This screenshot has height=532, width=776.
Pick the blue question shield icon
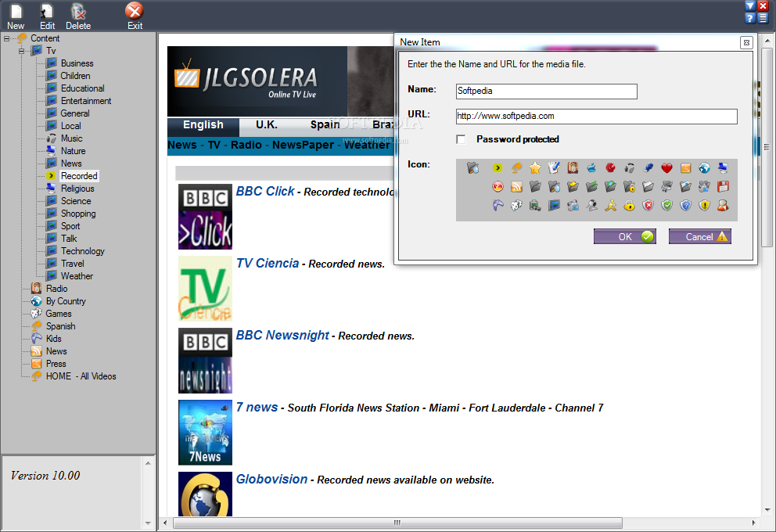click(685, 206)
